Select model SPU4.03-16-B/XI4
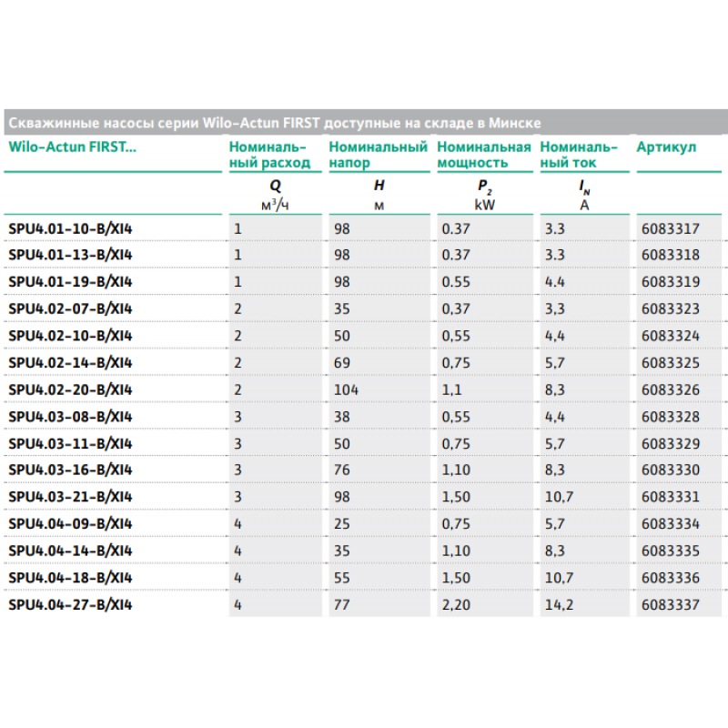This screenshot has width=728, height=728. 70,470
